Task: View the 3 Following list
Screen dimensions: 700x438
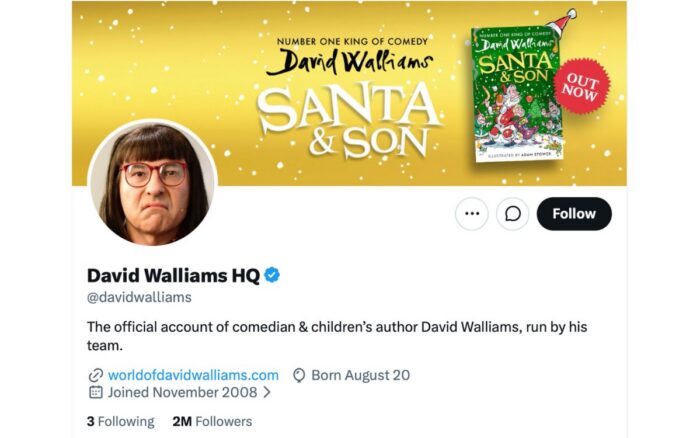Action: 121,421
